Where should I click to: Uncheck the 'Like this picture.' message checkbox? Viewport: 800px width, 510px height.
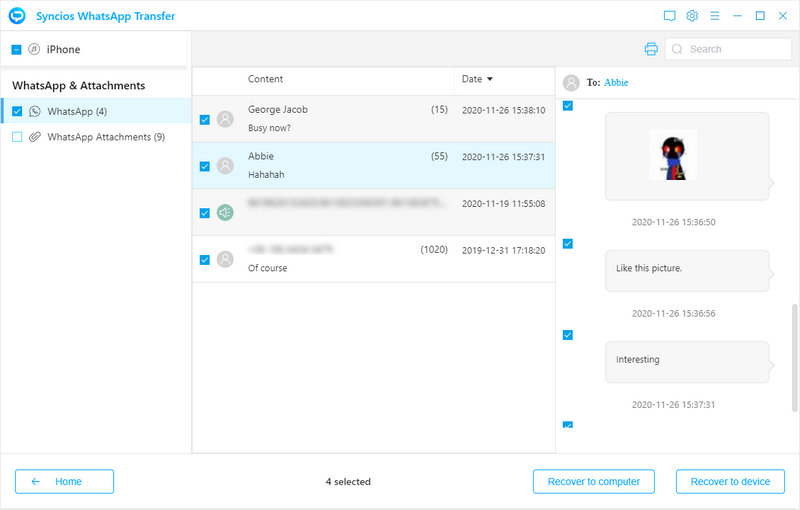click(x=567, y=243)
